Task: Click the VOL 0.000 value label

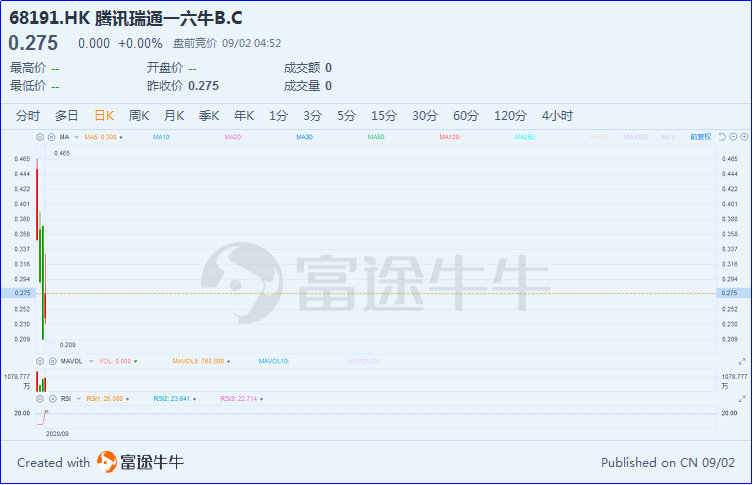Action: (115, 361)
